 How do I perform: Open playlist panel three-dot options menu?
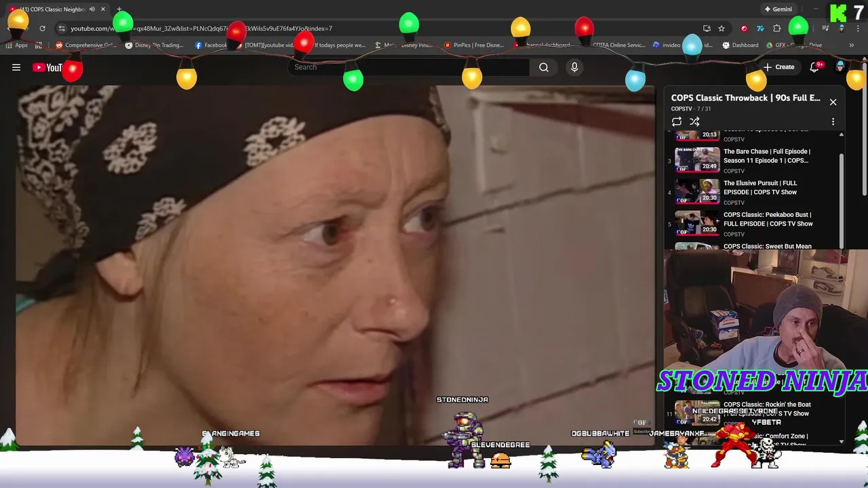[x=833, y=122]
